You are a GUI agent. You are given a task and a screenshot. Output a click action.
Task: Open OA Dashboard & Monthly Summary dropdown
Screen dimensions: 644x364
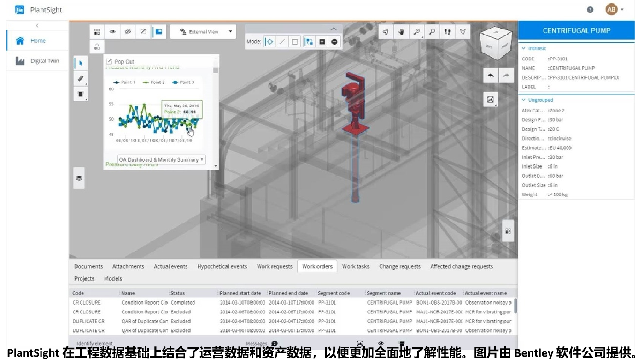point(162,159)
